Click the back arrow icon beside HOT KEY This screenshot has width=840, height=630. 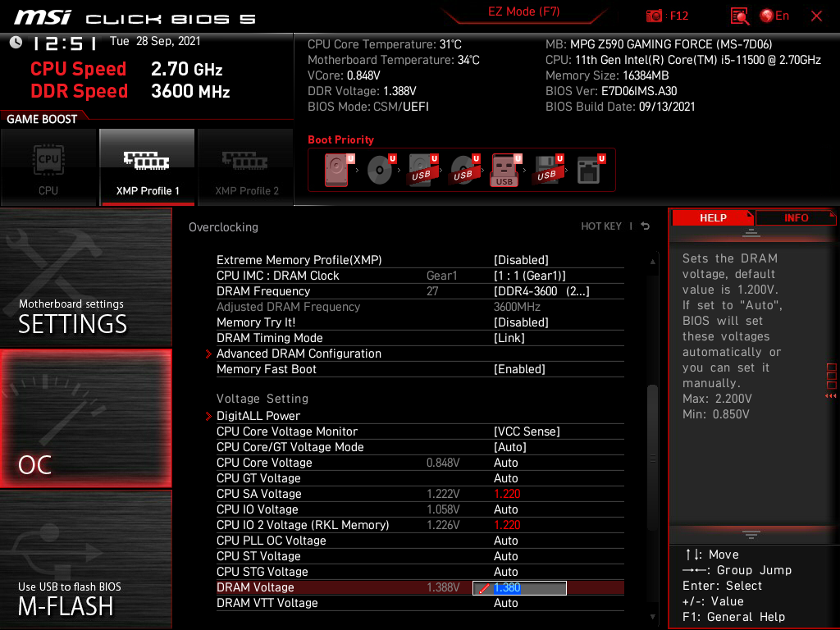click(x=646, y=226)
